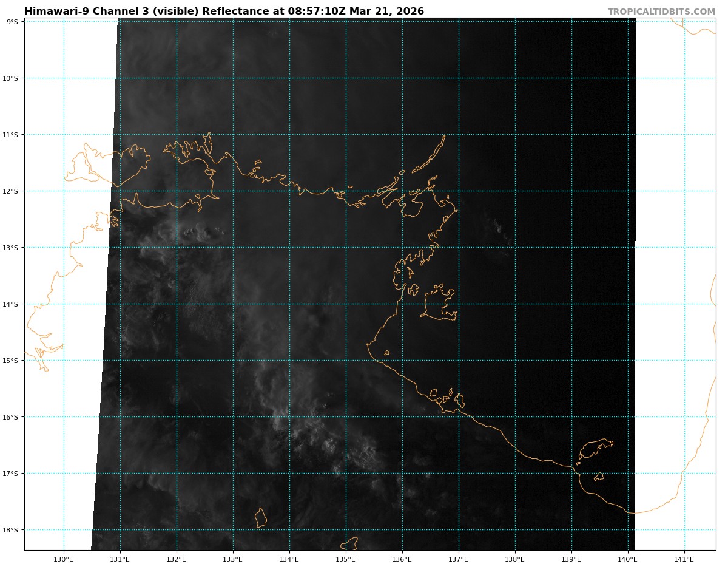Click the Himawari-9 Channel 3 chart title
The width and height of the screenshot is (728, 564).
click(x=224, y=12)
